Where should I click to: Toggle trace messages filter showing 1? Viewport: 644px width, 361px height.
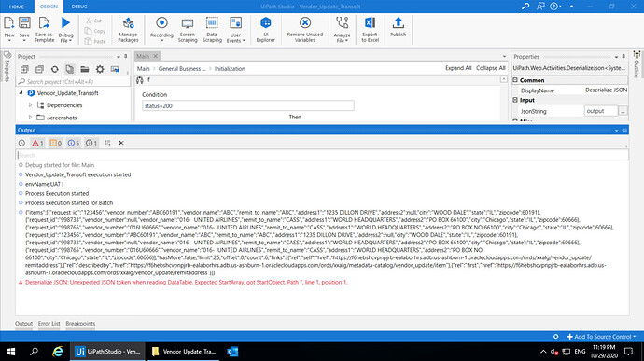point(91,143)
